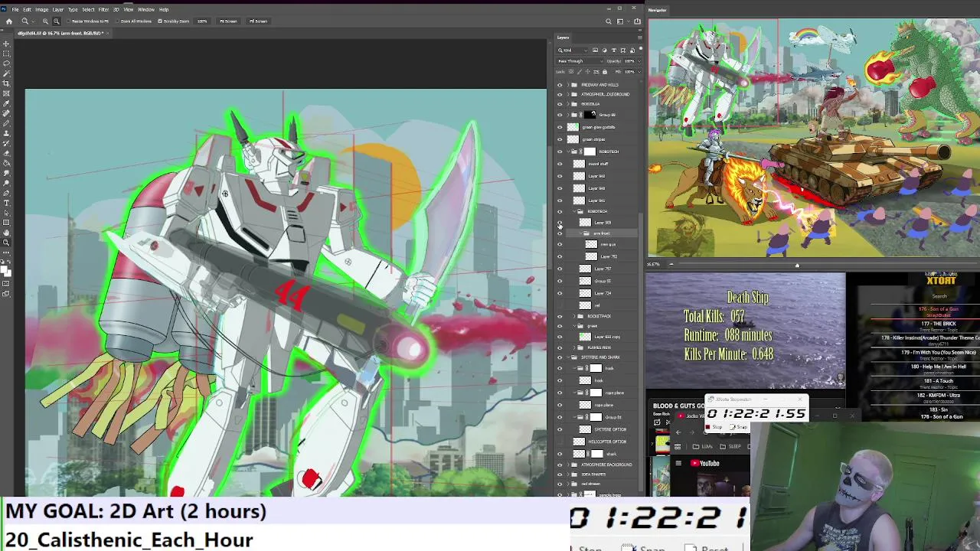
Task: Select the Magic Wand tool
Action: (x=6, y=73)
